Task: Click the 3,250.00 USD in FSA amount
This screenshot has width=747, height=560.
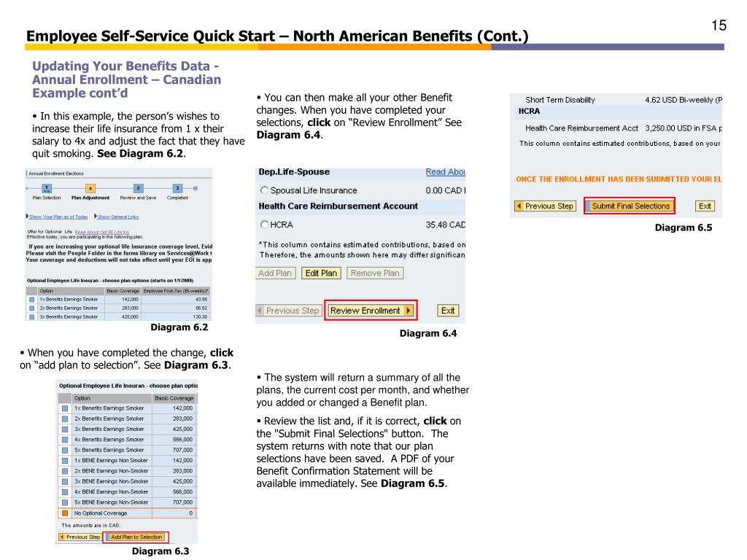Action: pos(683,128)
